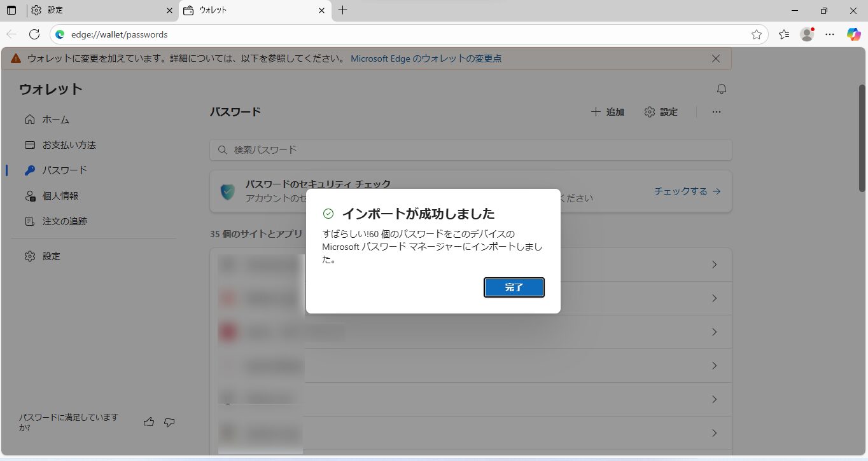
Task: Click the security check shield icon
Action: tap(227, 191)
